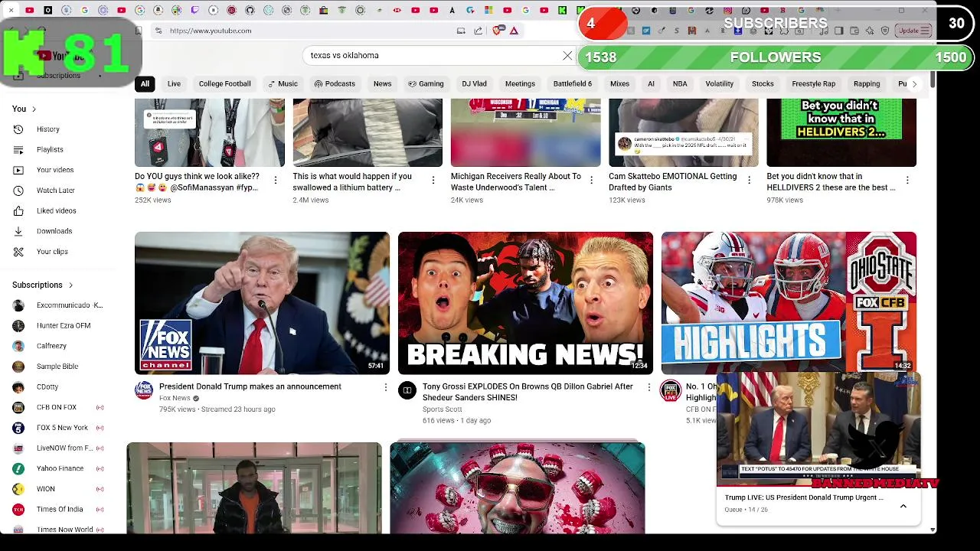Open FOX 5 New York channel avatar
The height and width of the screenshot is (551, 980).
pos(18,428)
